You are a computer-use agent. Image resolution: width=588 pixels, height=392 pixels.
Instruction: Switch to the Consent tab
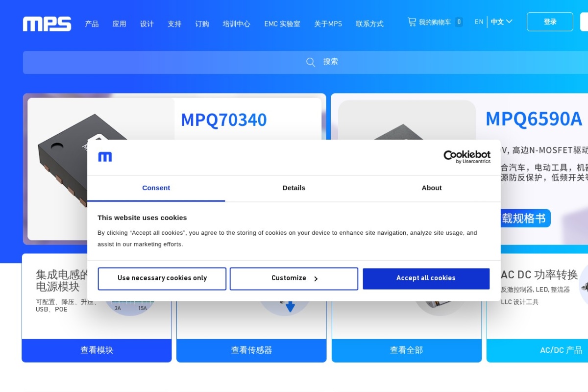pos(156,188)
